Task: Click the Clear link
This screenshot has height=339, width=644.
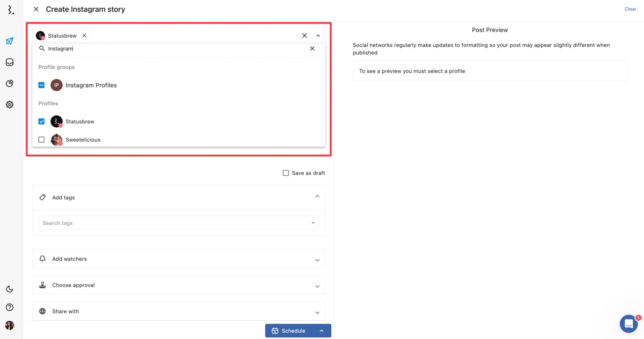Action: (630, 9)
